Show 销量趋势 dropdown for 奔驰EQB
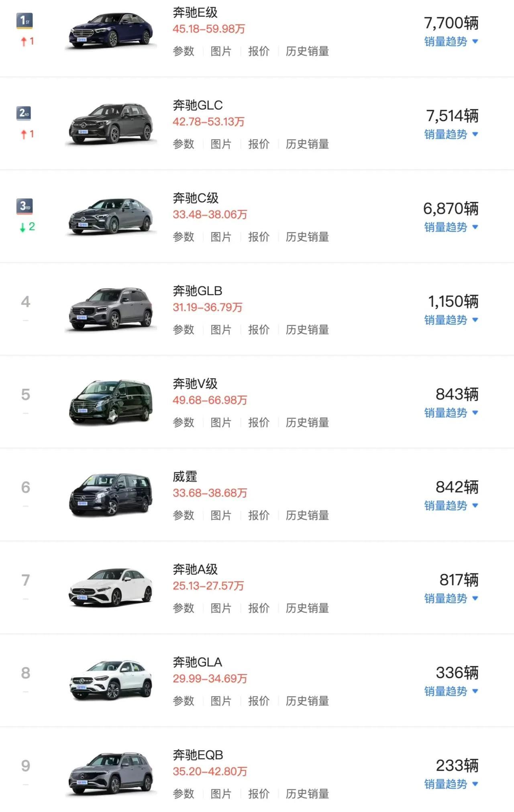Screen dimensions: 514x812 451,784
